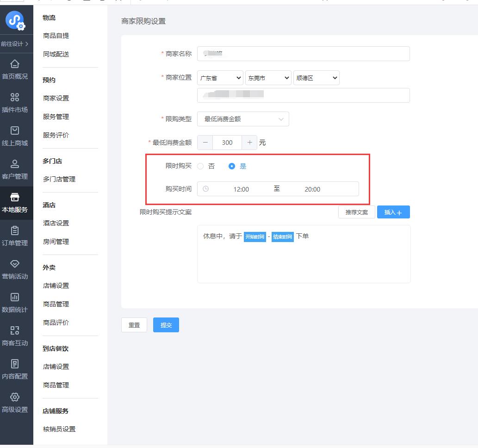Image resolution: width=478 pixels, height=448 pixels.
Task: Open the 限购类型 最低消费金额 dropdown
Action: click(243, 119)
